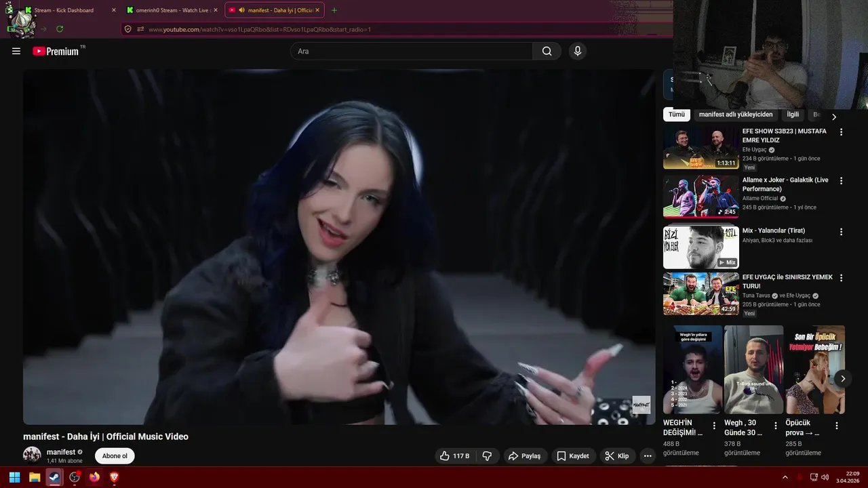
Task: Open Öpücük prova short thumbnail
Action: [815, 369]
